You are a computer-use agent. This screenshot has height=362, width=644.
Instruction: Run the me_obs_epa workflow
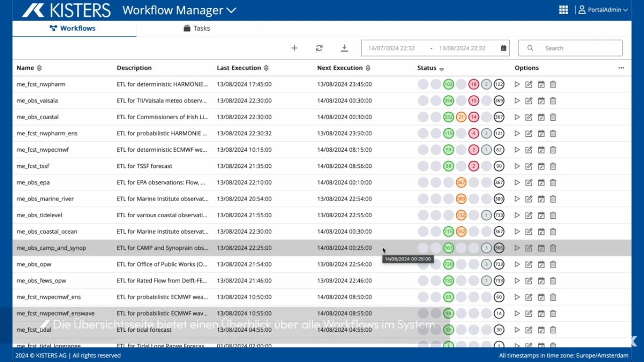tap(517, 183)
